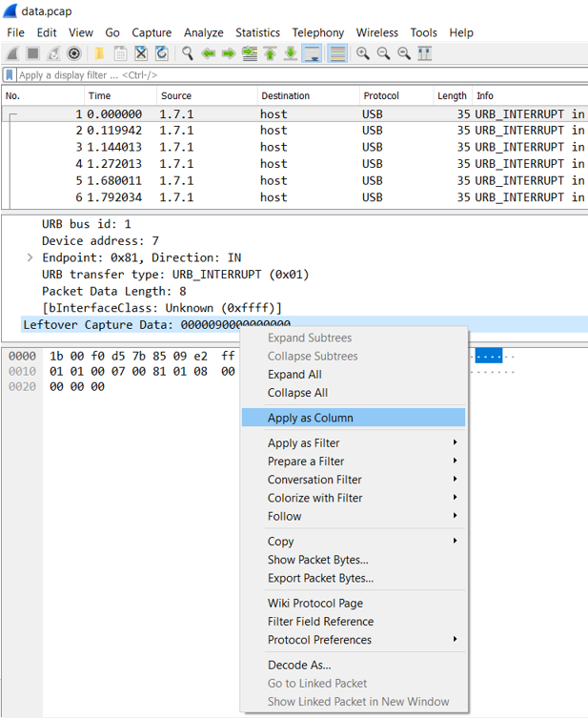
Task: Open Wiki Protocol Page entry
Action: click(354, 603)
